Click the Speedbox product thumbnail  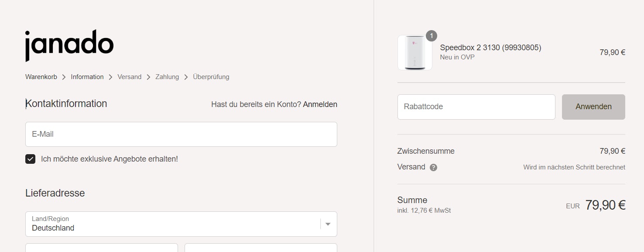pos(414,53)
